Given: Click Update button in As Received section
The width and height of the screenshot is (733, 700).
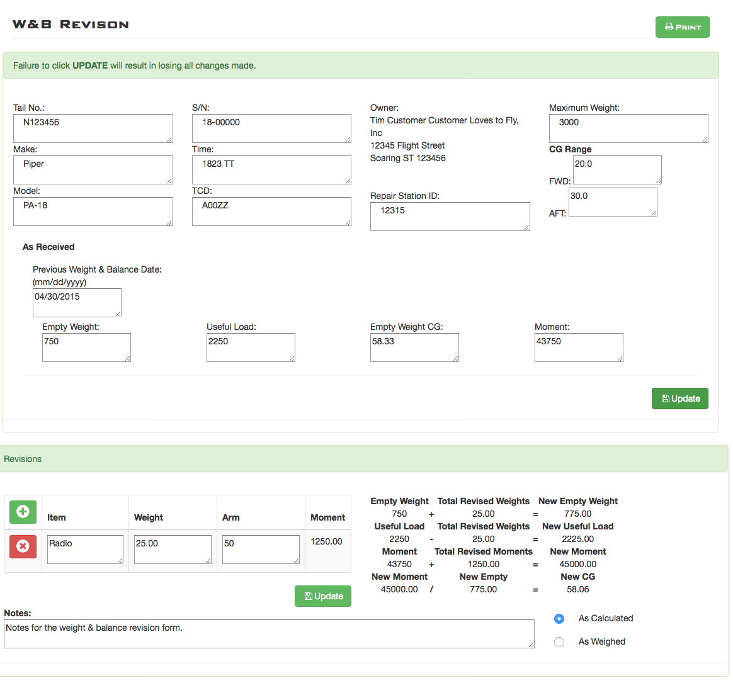Looking at the screenshot, I should tap(680, 398).
